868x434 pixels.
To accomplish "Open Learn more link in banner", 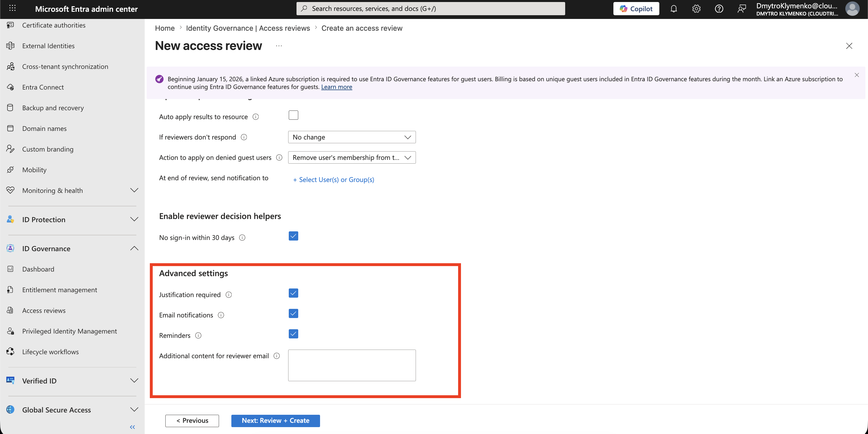I will [x=337, y=87].
